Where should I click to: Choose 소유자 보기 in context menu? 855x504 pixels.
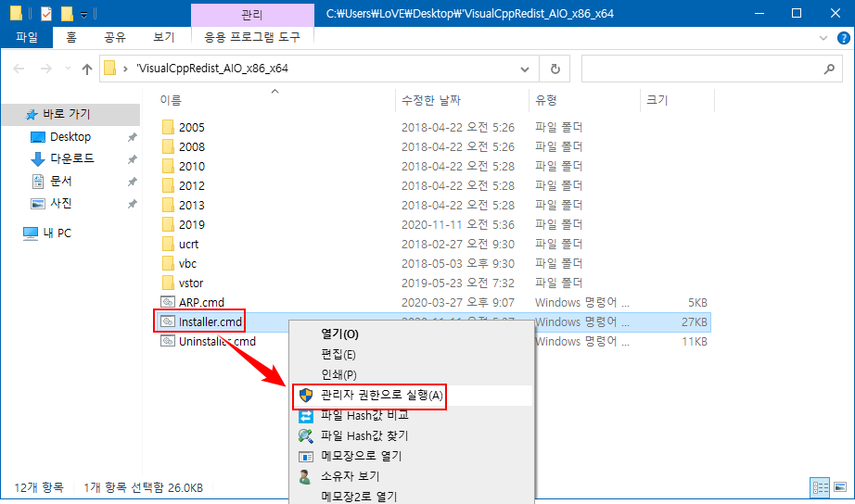[x=412, y=476]
